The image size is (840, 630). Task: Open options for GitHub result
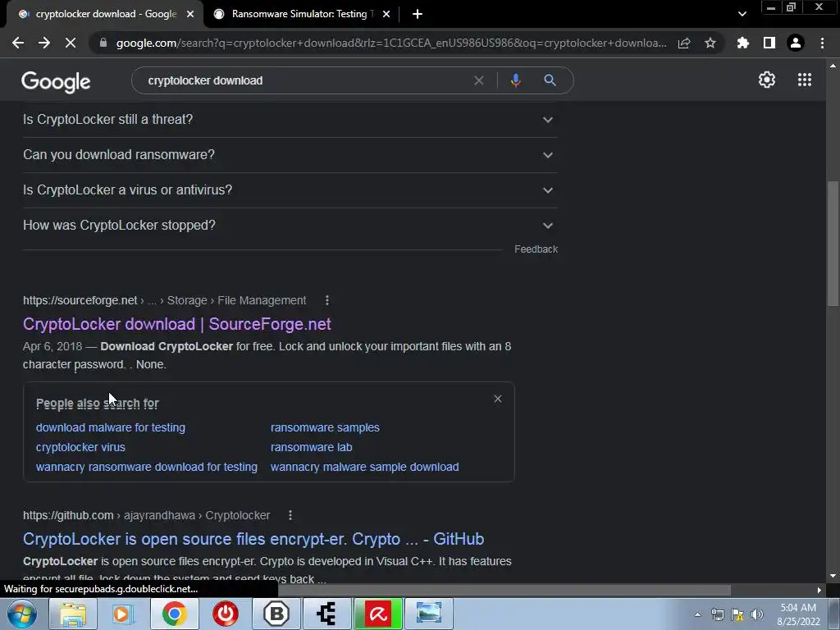click(x=290, y=515)
